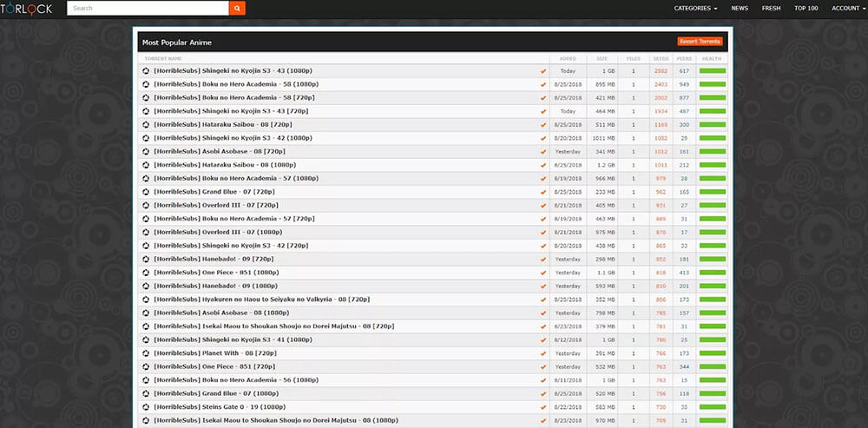Click verified checkmark for Shingeki no Kyojin S3 - 42 (1080p)
This screenshot has height=428, width=868.
pos(543,138)
